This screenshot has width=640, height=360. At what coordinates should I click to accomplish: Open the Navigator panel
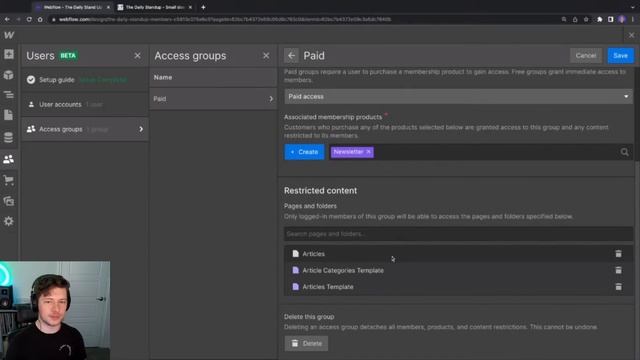pos(9,95)
